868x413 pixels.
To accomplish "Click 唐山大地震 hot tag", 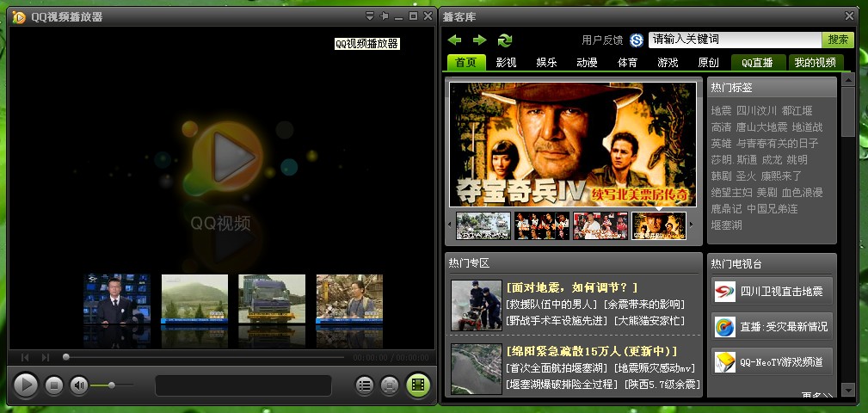I will [761, 127].
